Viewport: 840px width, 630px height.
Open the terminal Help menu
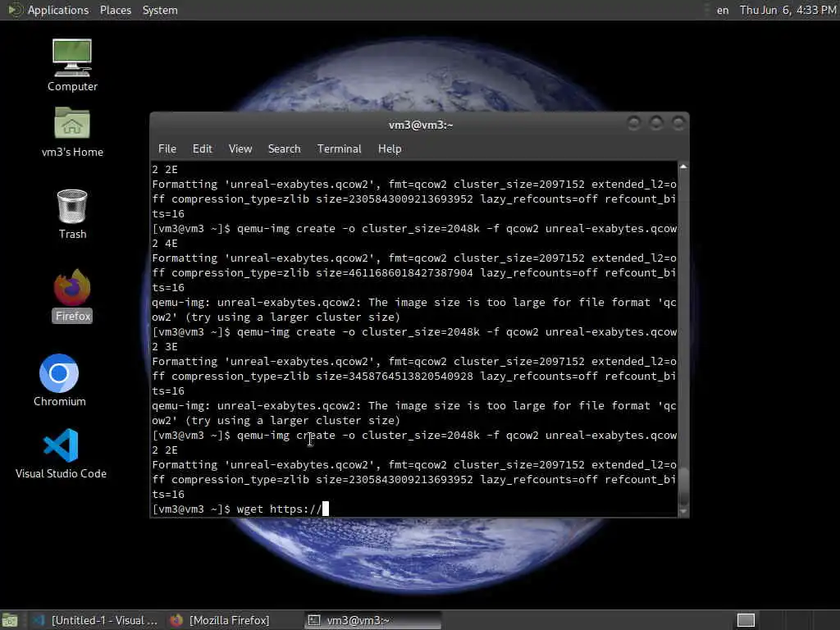click(390, 149)
